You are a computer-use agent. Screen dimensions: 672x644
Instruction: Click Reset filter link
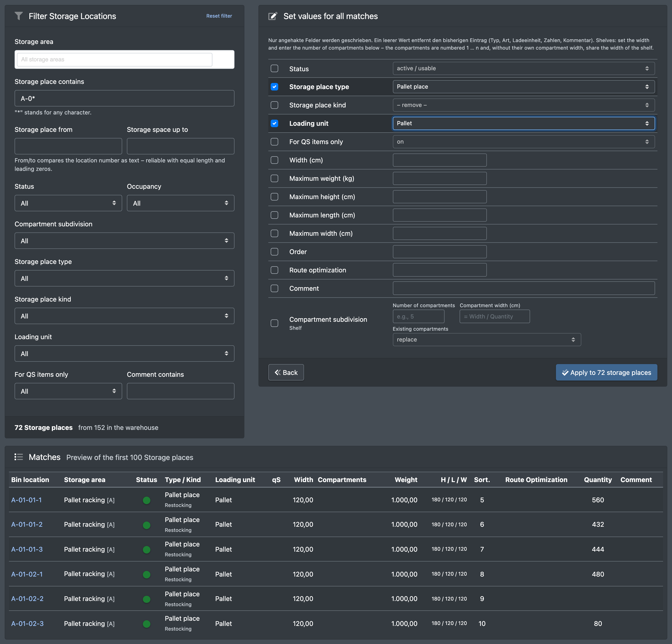tap(219, 16)
